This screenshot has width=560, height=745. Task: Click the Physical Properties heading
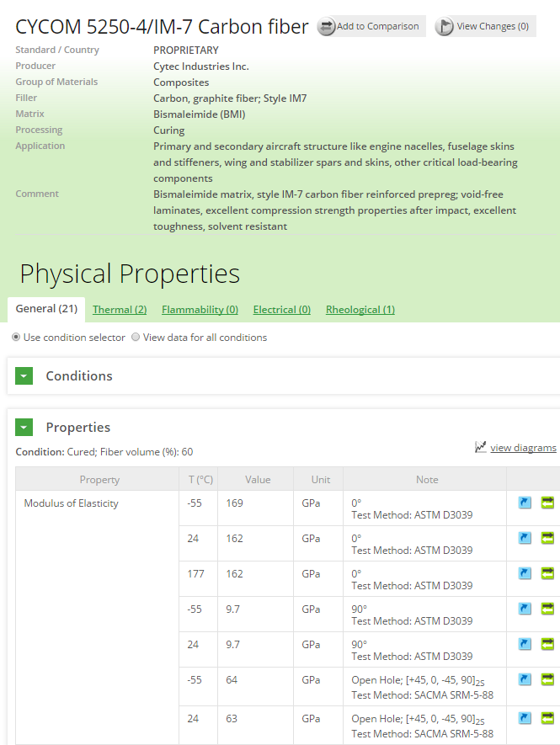tap(130, 274)
